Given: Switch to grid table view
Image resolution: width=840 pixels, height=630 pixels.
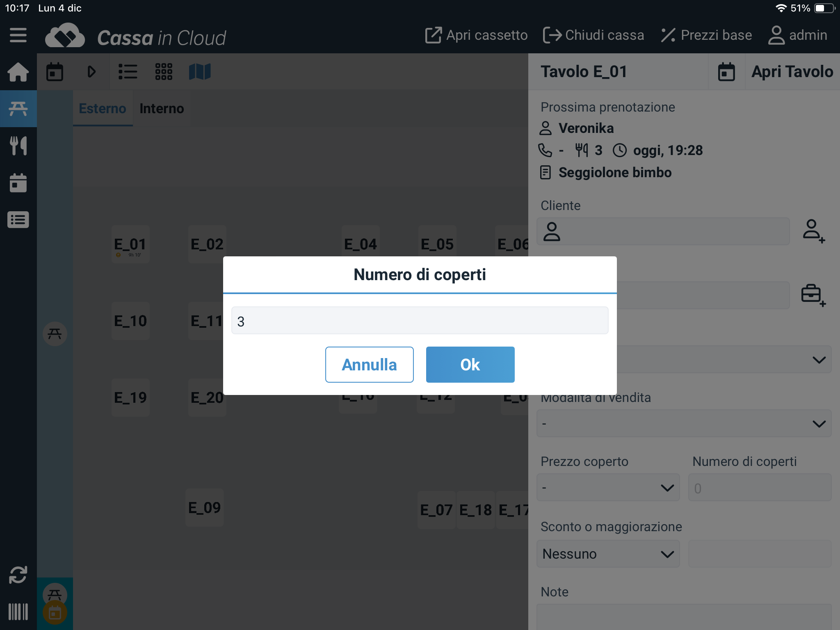Looking at the screenshot, I should click(x=164, y=72).
